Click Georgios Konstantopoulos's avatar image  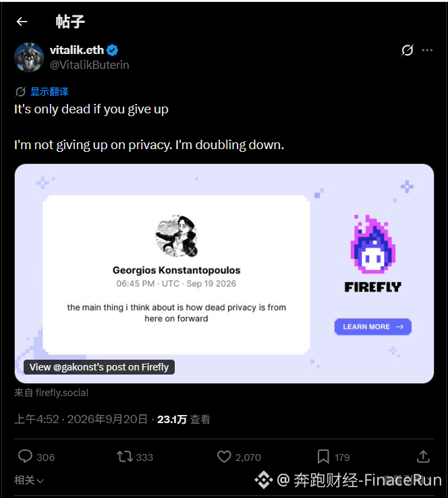point(177,236)
